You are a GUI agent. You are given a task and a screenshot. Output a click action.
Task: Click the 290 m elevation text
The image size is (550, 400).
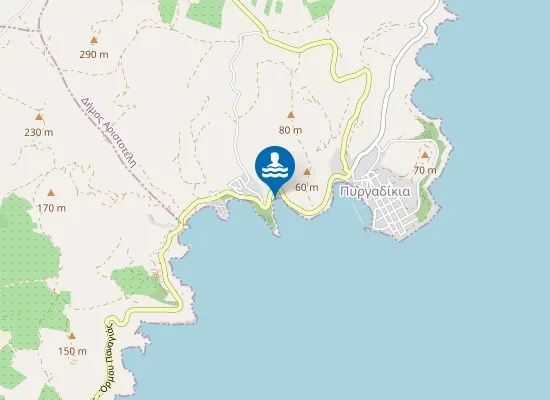click(x=94, y=55)
